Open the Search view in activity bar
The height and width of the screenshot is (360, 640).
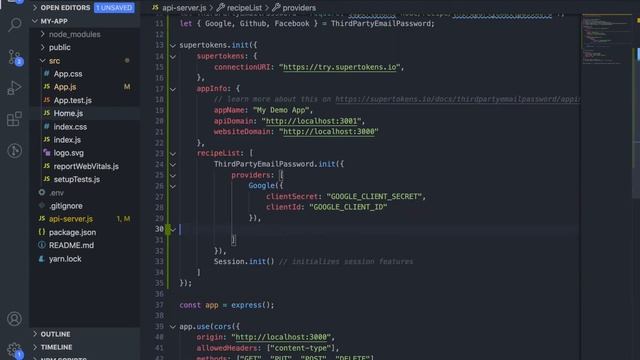click(15, 25)
